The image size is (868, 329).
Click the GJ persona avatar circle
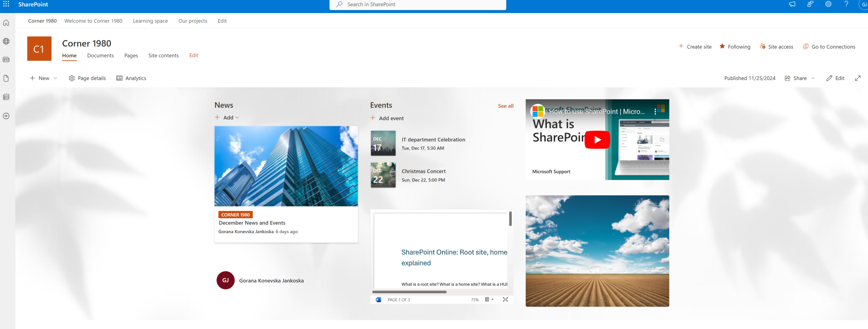[226, 281]
